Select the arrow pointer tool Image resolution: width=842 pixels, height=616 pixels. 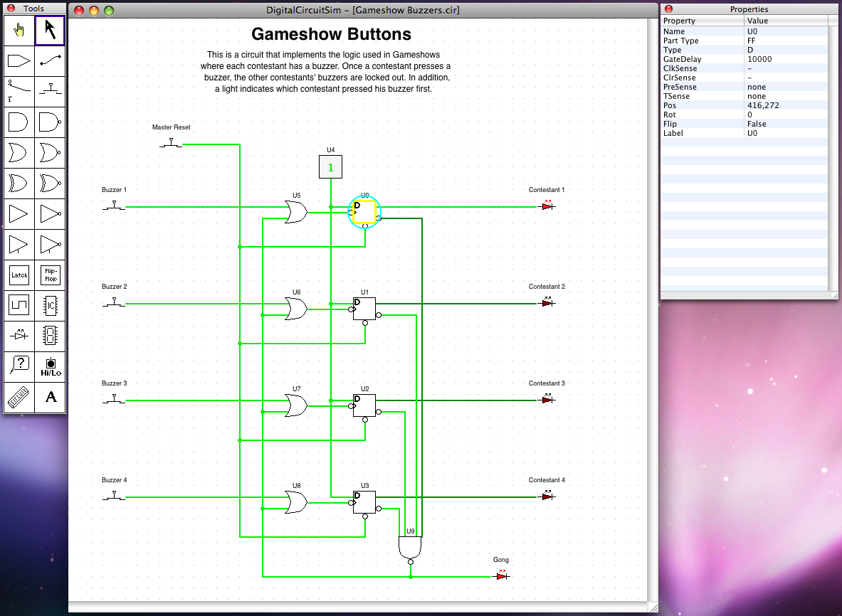pyautogui.click(x=50, y=31)
